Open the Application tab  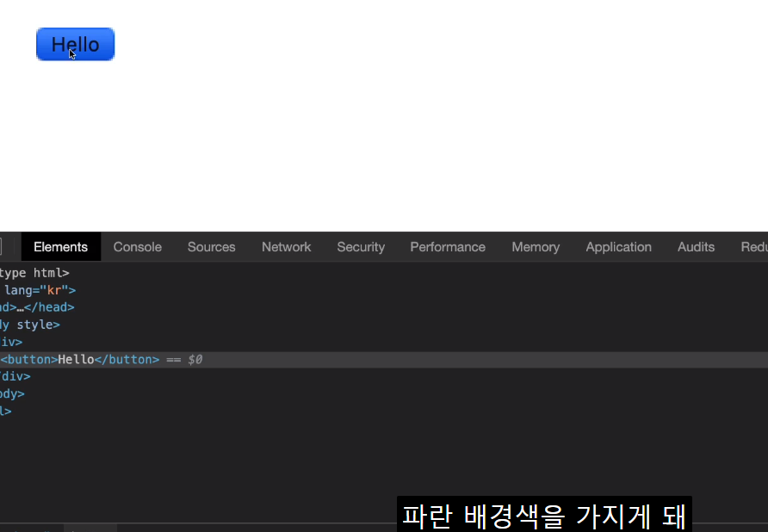(618, 247)
